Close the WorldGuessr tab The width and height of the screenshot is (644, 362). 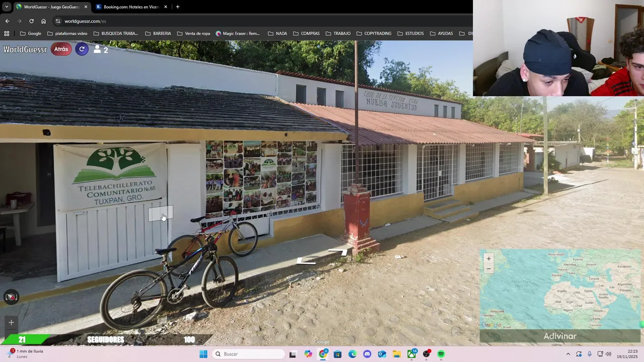tap(86, 7)
